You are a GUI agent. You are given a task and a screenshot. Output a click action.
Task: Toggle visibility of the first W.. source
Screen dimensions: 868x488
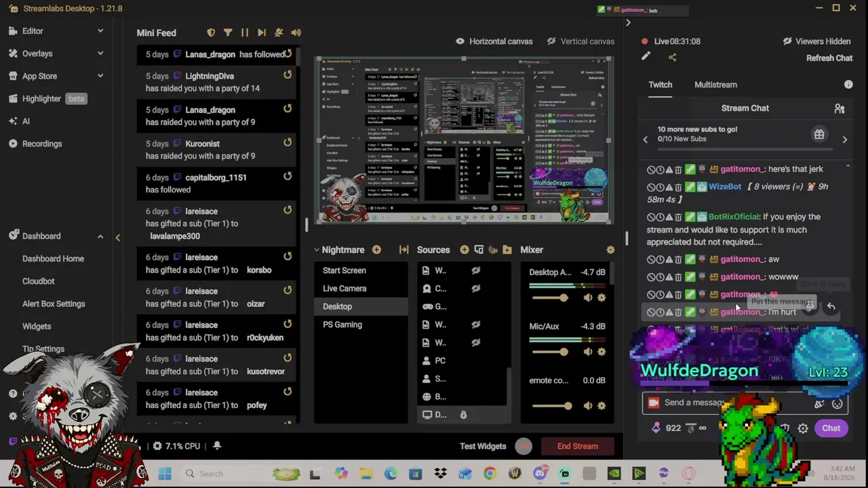click(x=476, y=270)
